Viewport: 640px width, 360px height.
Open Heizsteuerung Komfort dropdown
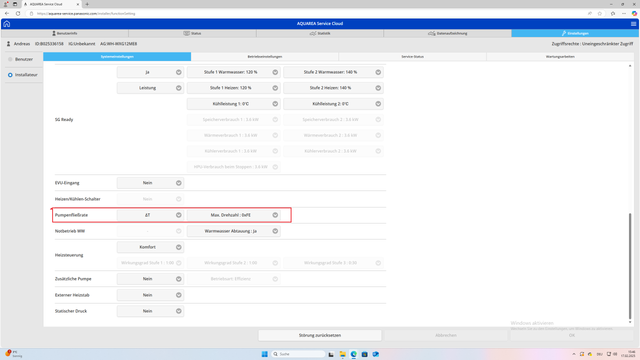coord(150,247)
